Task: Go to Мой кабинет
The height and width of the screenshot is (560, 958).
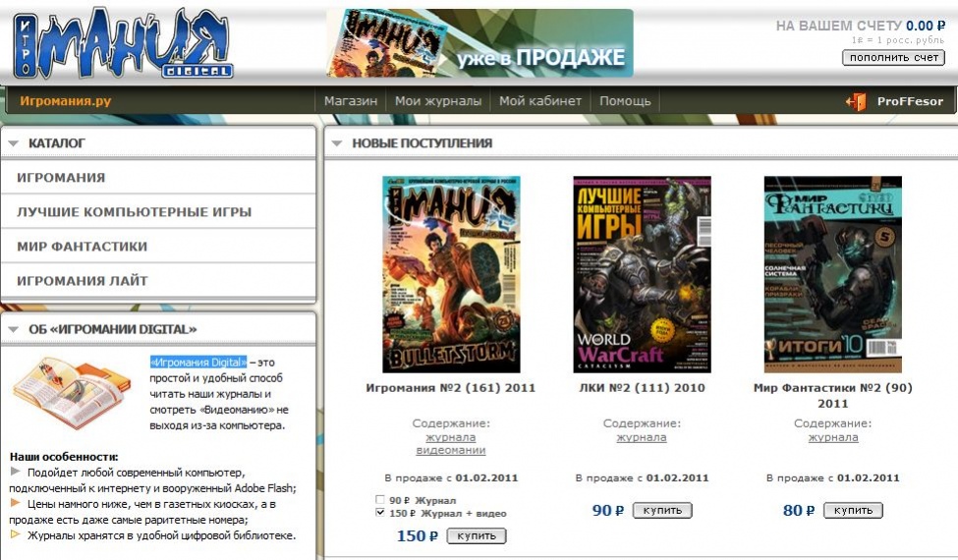Action: pyautogui.click(x=540, y=101)
